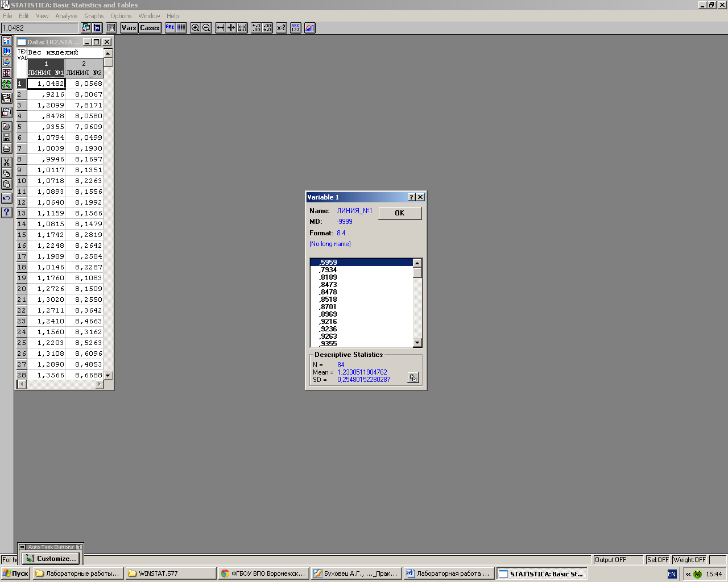This screenshot has height=582, width=728.
Task: Click the MD value -9999 link
Action: tap(345, 222)
